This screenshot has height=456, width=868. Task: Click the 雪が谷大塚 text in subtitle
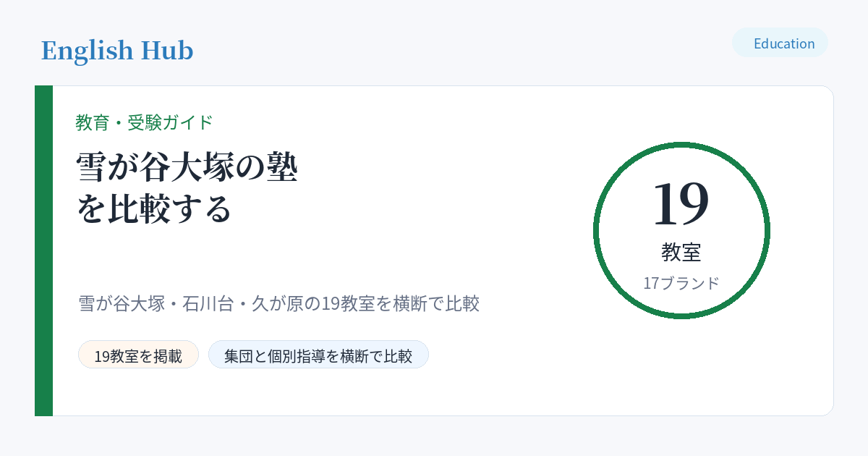122,303
